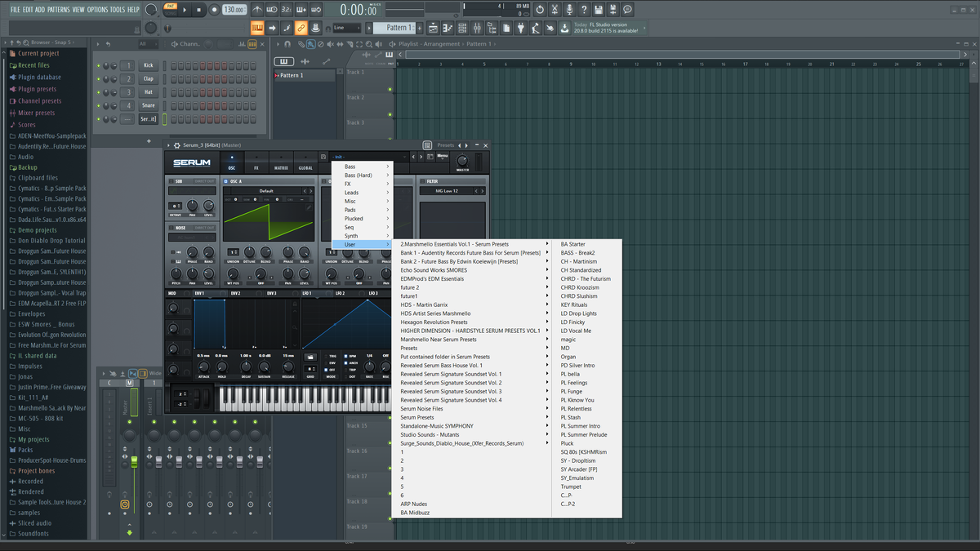
Task: Select the Snare channel button
Action: pyautogui.click(x=148, y=105)
